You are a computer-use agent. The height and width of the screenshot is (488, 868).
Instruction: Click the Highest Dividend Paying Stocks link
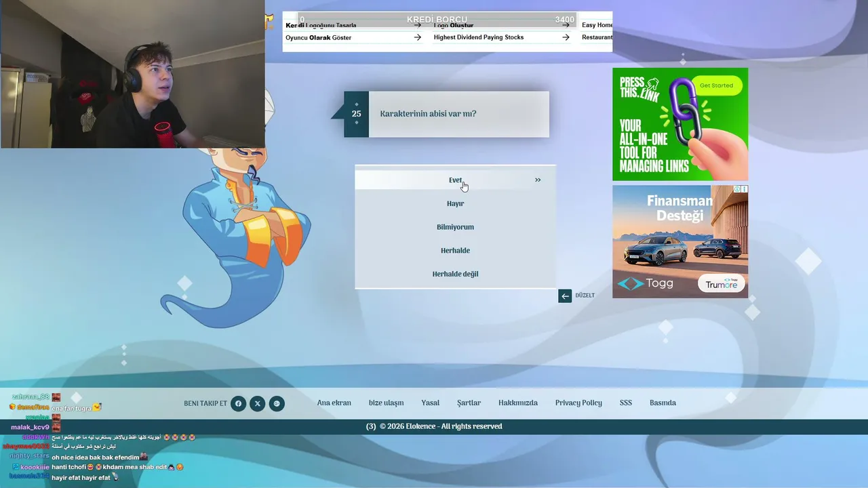pyautogui.click(x=479, y=37)
